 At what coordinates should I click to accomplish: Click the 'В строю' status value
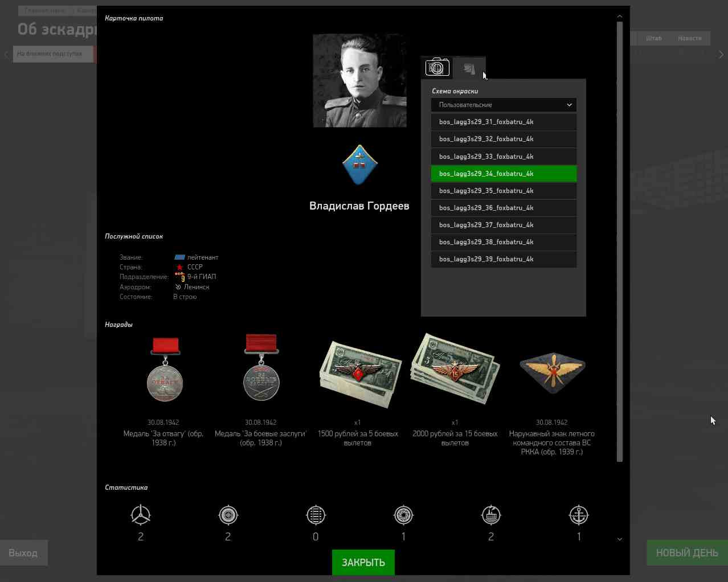185,297
